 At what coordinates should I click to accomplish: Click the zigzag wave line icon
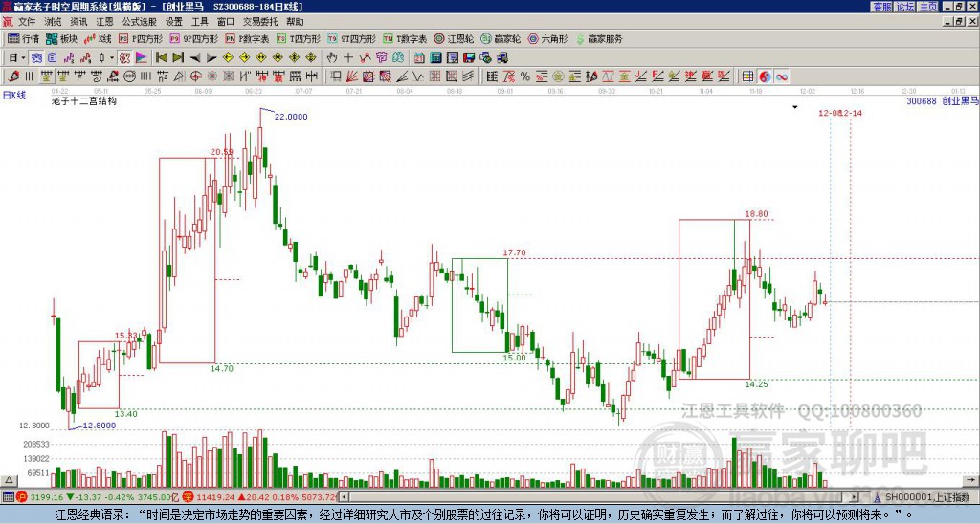pos(417,76)
